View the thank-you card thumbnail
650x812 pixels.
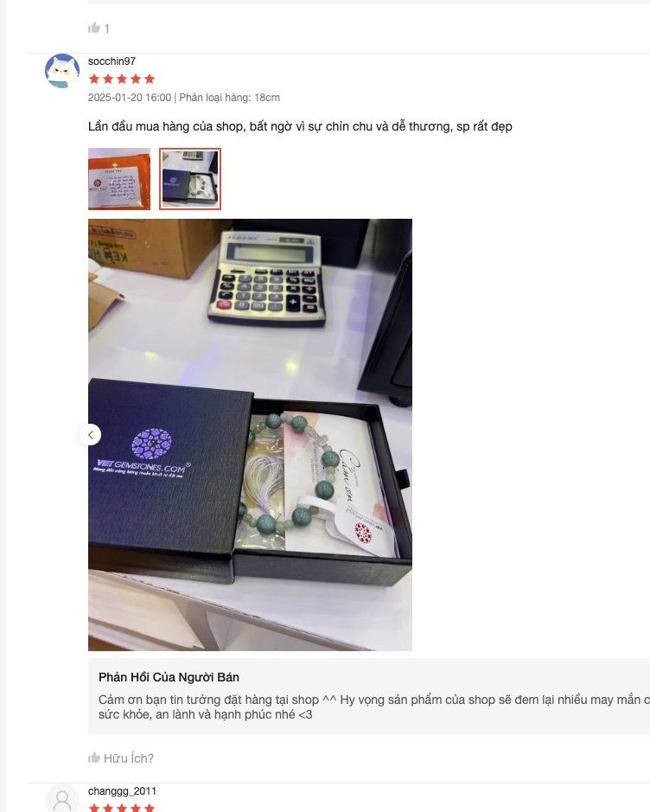coord(119,179)
